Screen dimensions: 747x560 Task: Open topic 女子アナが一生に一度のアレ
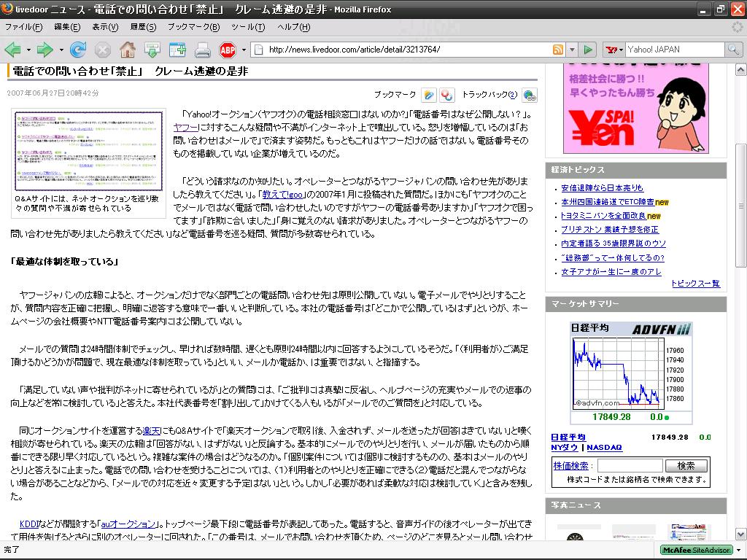[611, 272]
